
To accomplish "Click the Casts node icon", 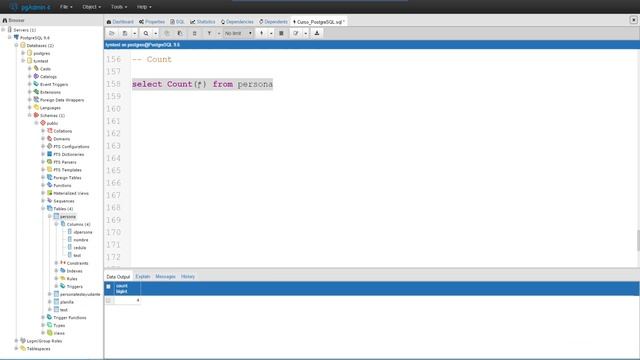I will 36,68.
